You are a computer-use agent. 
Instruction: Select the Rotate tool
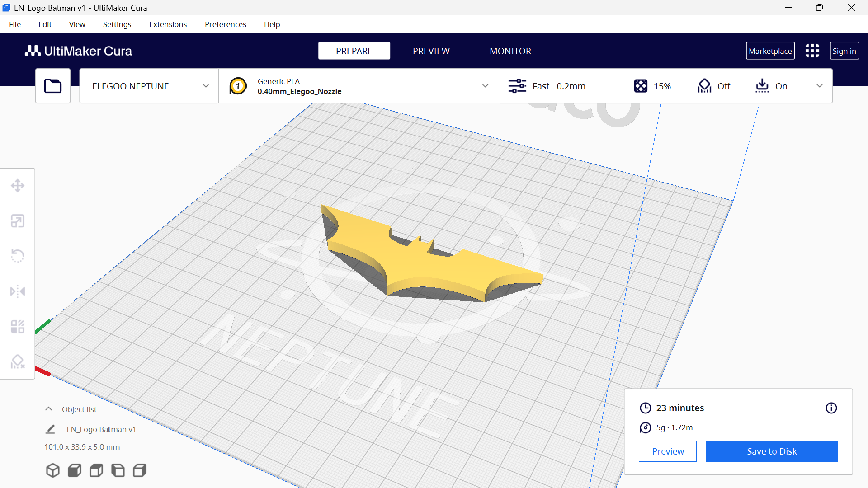(18, 256)
